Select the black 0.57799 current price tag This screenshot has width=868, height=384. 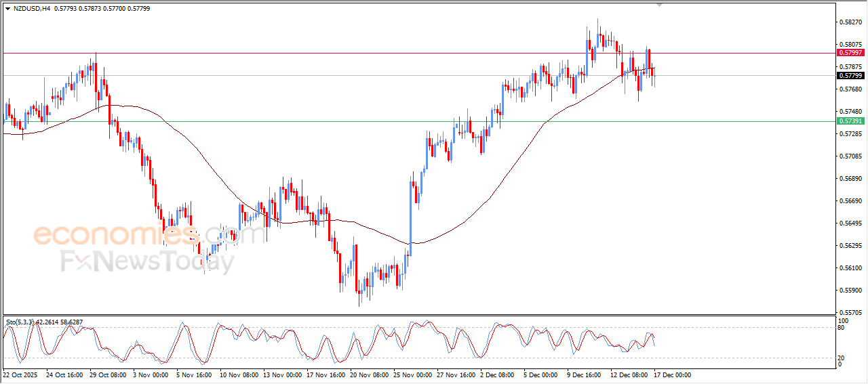(850, 76)
